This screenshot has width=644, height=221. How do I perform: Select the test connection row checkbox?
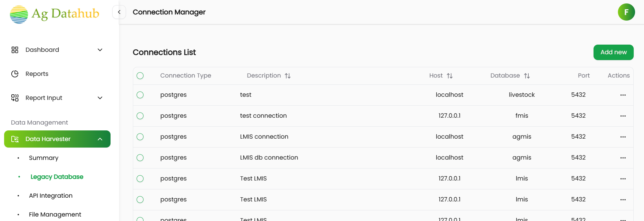140,116
